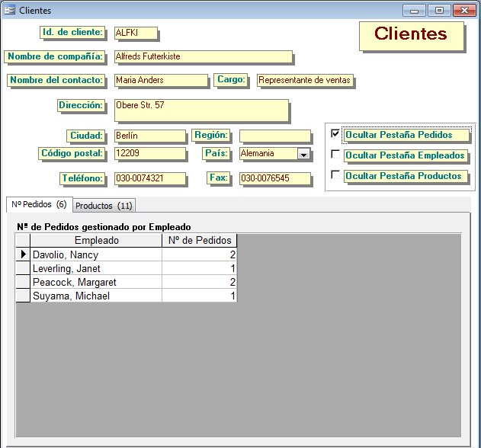This screenshot has height=448, width=481.
Task: Click the Empleado column header
Action: 96,241
